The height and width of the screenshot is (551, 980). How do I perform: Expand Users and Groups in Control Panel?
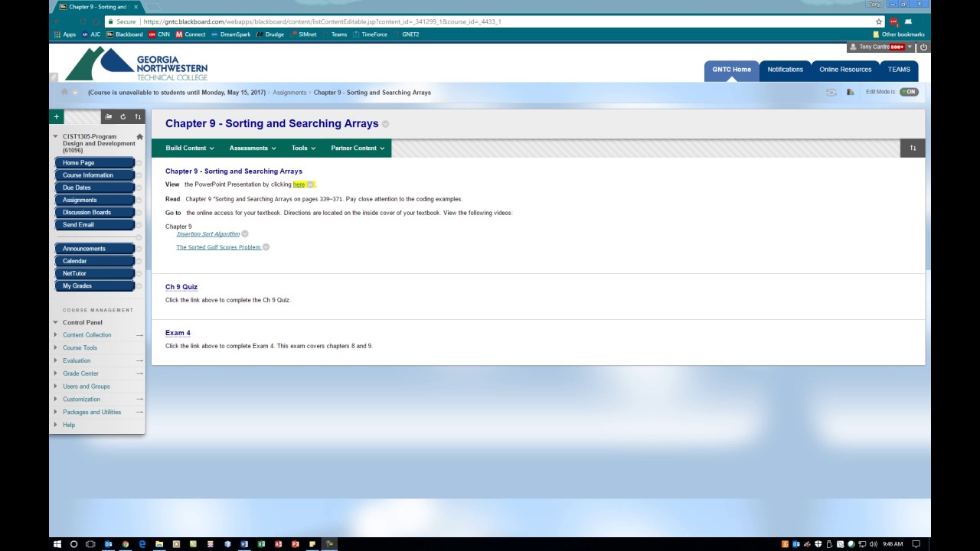pyautogui.click(x=55, y=386)
